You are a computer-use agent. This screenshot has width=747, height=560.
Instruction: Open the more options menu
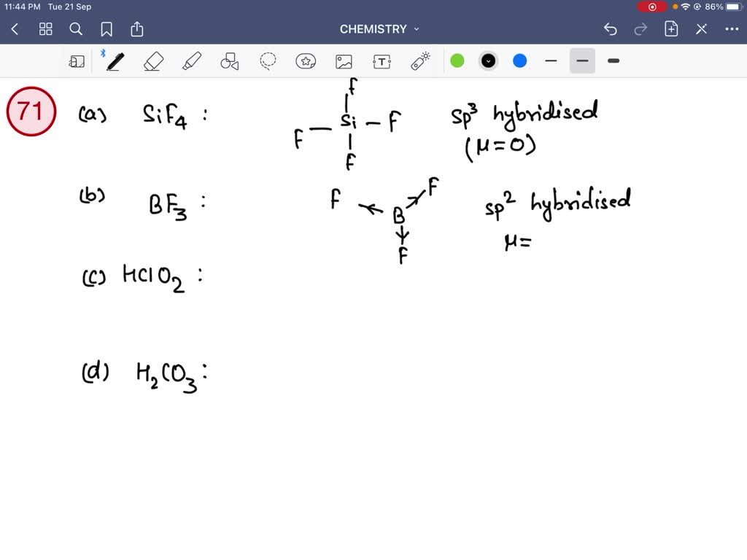pyautogui.click(x=733, y=29)
